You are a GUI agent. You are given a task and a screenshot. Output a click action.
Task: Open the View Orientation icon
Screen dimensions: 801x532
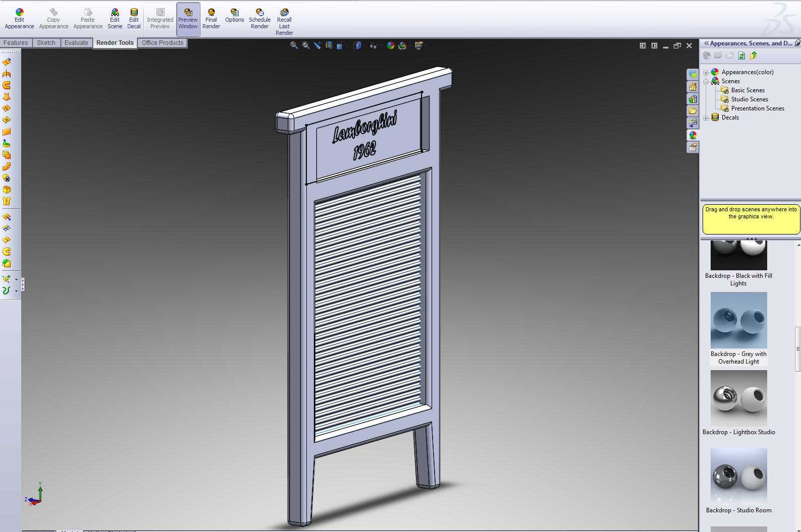(340, 45)
